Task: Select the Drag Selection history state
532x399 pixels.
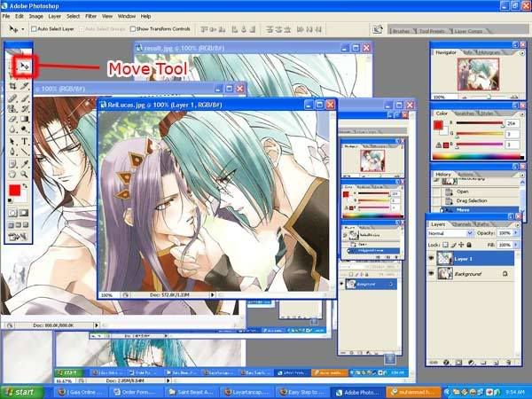Action: point(470,200)
